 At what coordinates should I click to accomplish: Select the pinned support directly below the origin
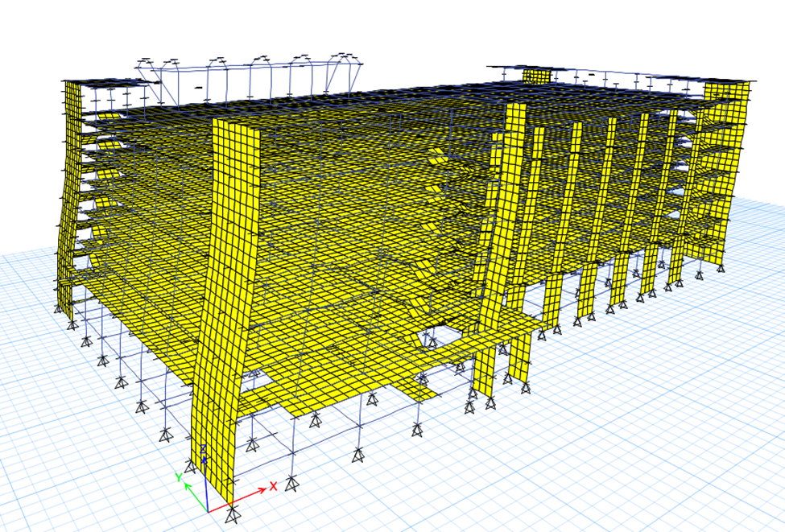coord(233,514)
